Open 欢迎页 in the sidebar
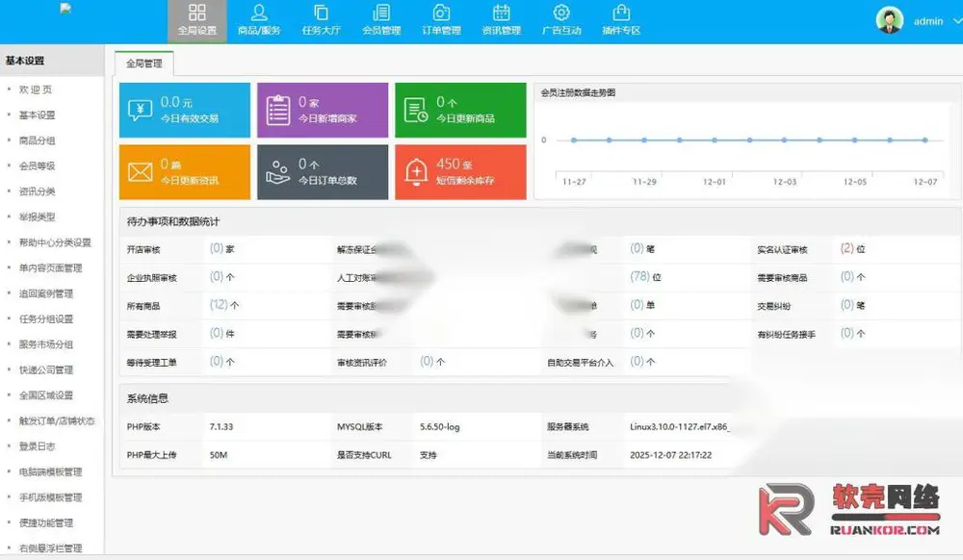This screenshot has height=560, width=963. tap(36, 89)
